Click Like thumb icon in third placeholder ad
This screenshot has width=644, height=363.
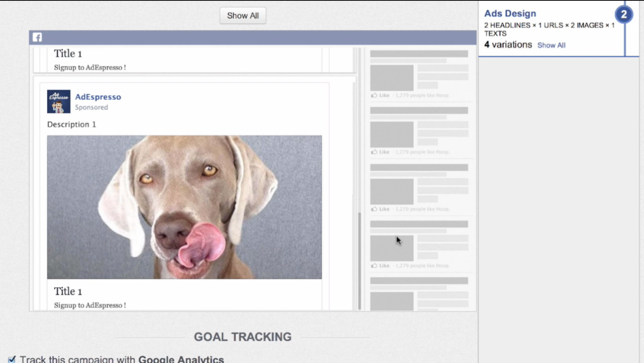pyautogui.click(x=374, y=209)
